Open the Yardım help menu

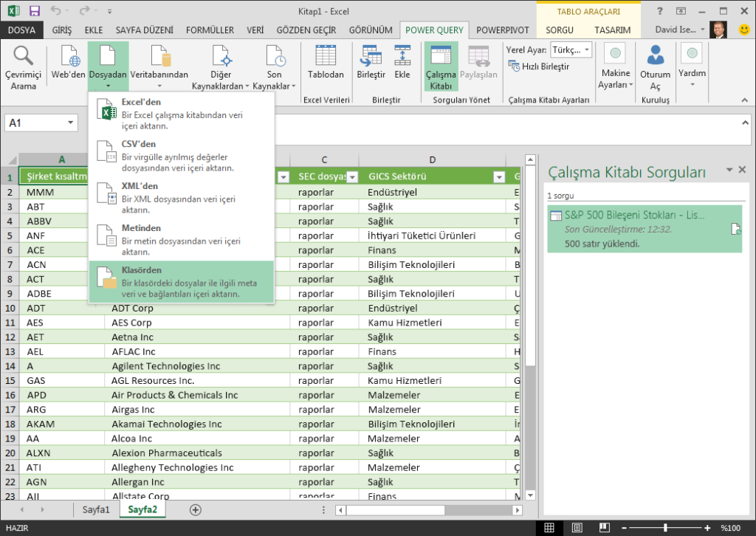pos(692,66)
